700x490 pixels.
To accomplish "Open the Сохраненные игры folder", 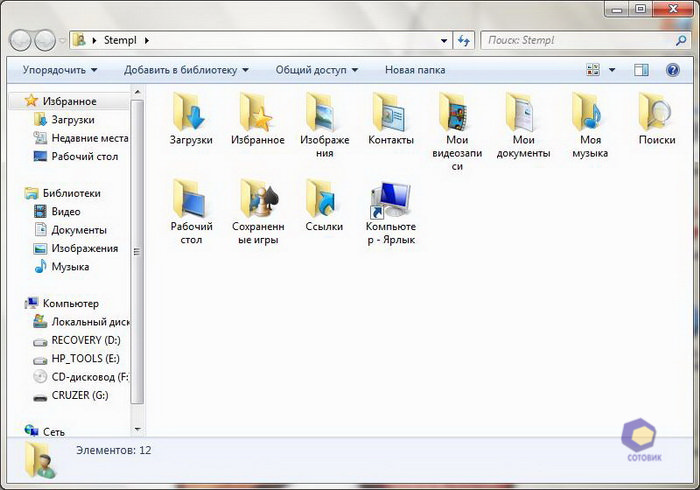I will click(x=258, y=200).
